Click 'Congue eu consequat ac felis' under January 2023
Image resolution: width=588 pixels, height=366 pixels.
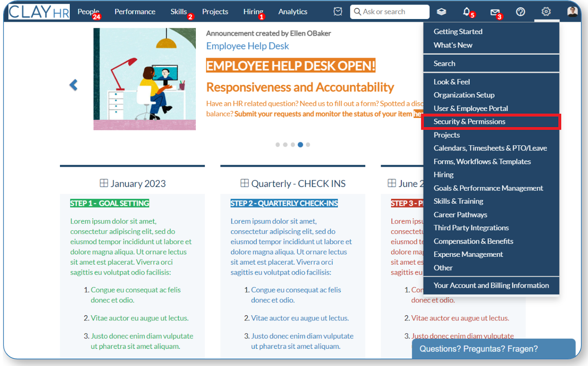[136, 290]
